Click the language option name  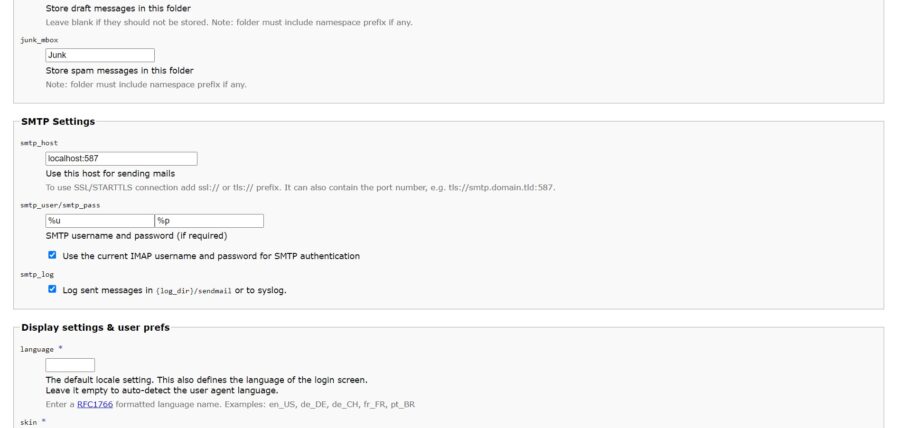[37, 349]
